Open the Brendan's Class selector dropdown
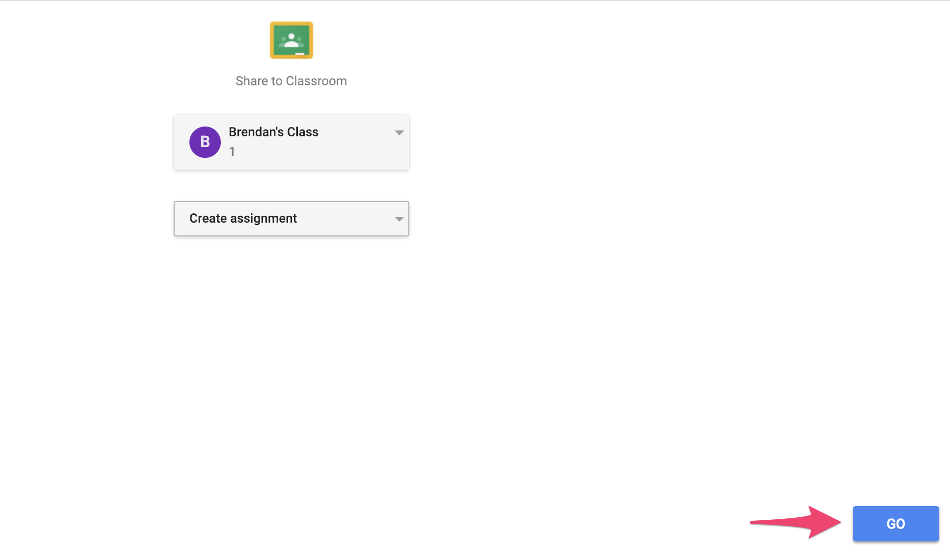This screenshot has height=560, width=950. [x=291, y=142]
